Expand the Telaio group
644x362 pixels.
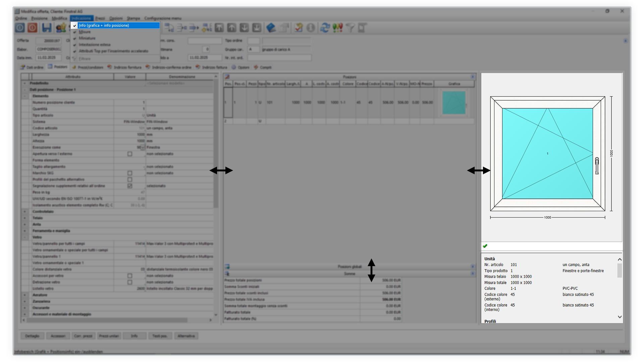point(24,218)
